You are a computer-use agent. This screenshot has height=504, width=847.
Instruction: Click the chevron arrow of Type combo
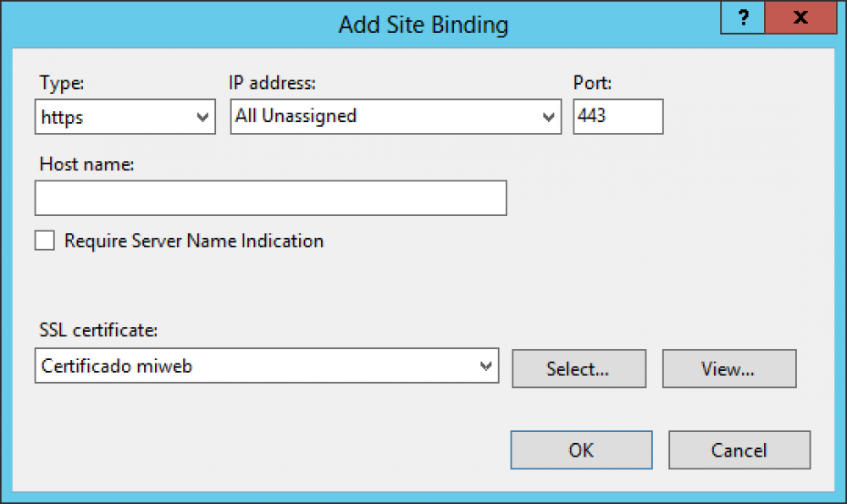coord(202,117)
